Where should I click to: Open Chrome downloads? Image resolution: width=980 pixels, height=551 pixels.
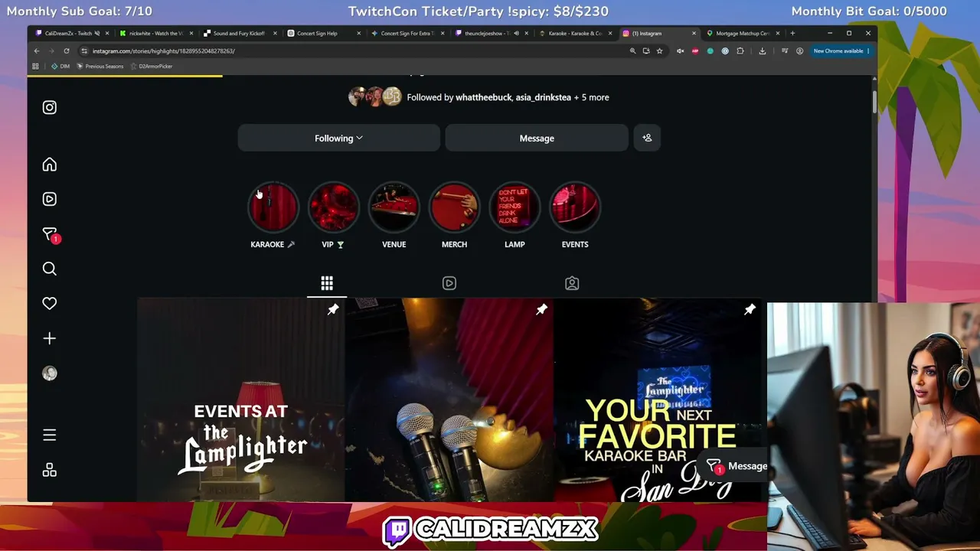point(763,51)
